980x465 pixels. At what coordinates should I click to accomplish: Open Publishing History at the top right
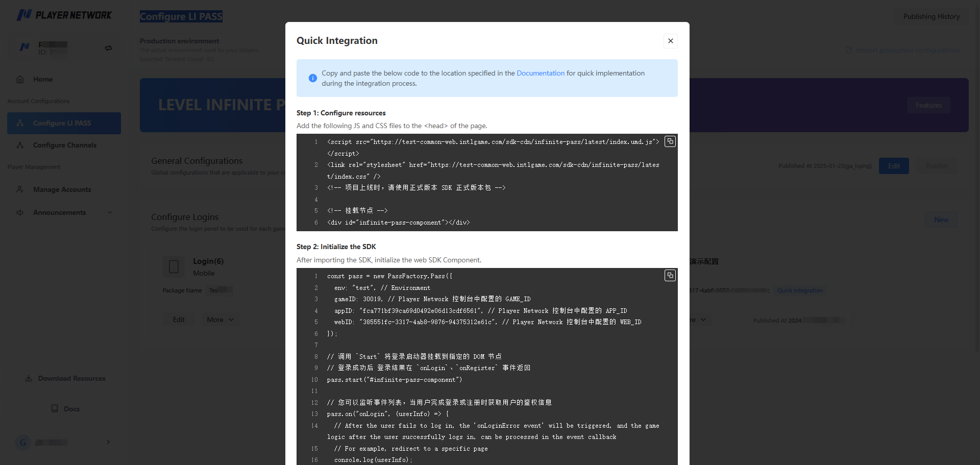point(931,16)
